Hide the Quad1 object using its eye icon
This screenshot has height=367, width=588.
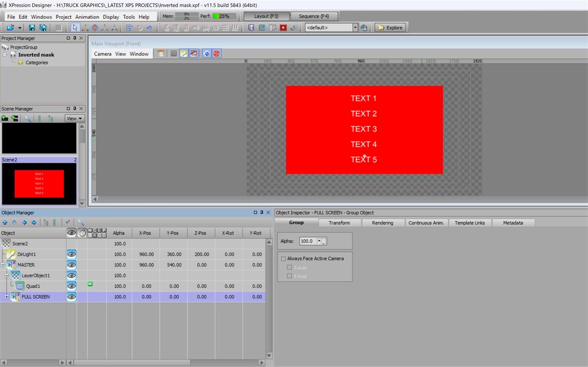click(x=72, y=286)
